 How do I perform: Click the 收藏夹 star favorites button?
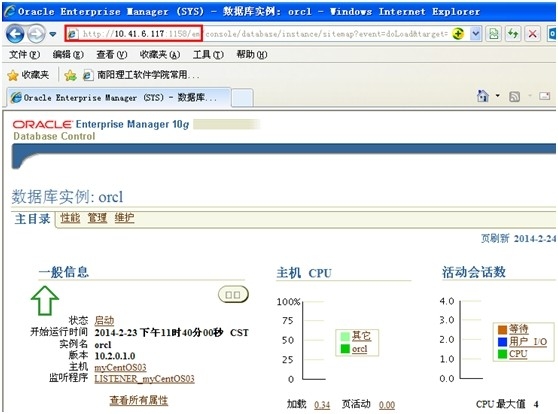(x=28, y=75)
